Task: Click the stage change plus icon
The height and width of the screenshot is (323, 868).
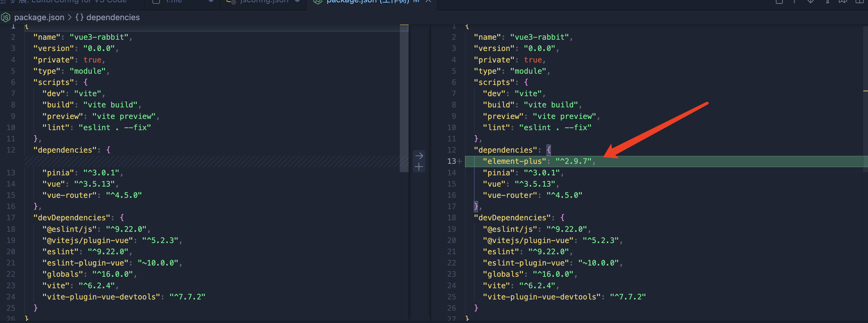Action: (x=419, y=167)
